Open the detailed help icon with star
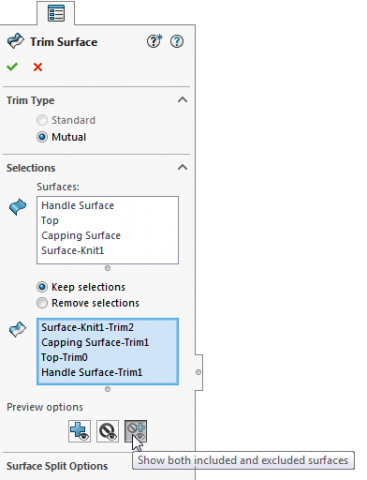Viewport: 367px width, 480px height. point(154,41)
